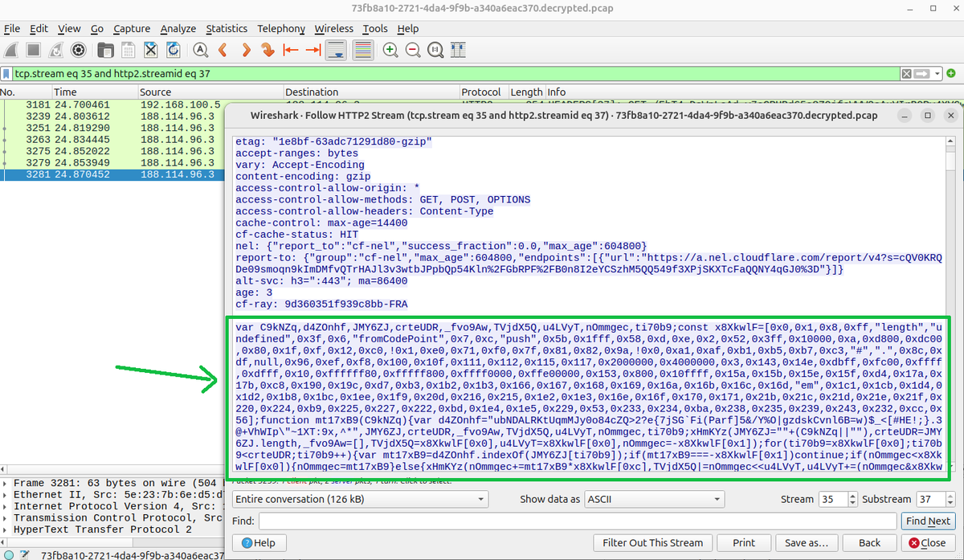Apply the display filter arrow

pos(921,73)
